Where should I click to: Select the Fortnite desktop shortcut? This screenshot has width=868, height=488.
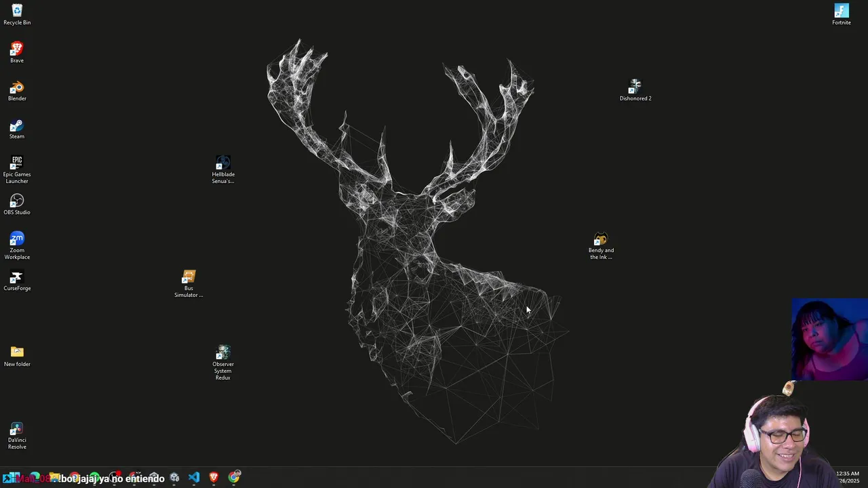[x=842, y=15]
